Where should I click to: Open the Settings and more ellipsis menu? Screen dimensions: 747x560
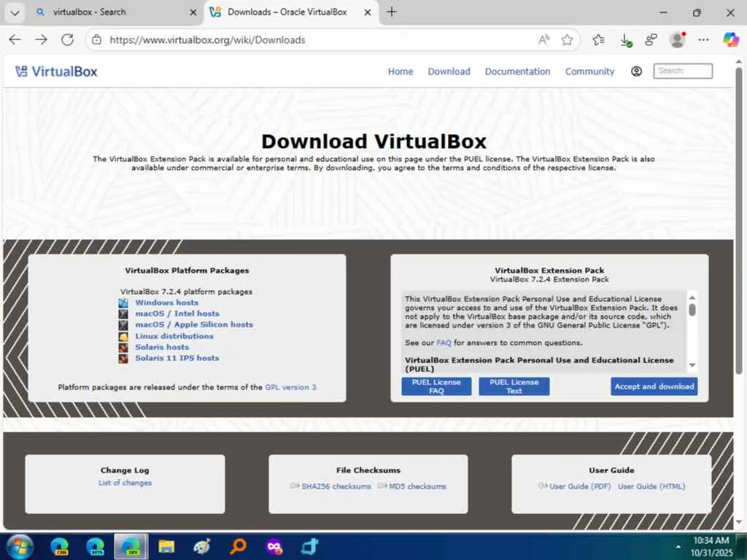click(703, 39)
